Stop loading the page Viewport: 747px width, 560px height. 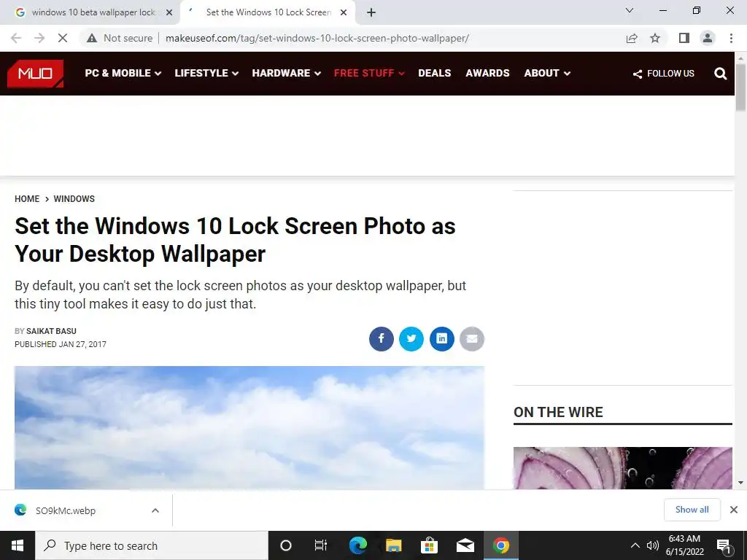pyautogui.click(x=63, y=38)
